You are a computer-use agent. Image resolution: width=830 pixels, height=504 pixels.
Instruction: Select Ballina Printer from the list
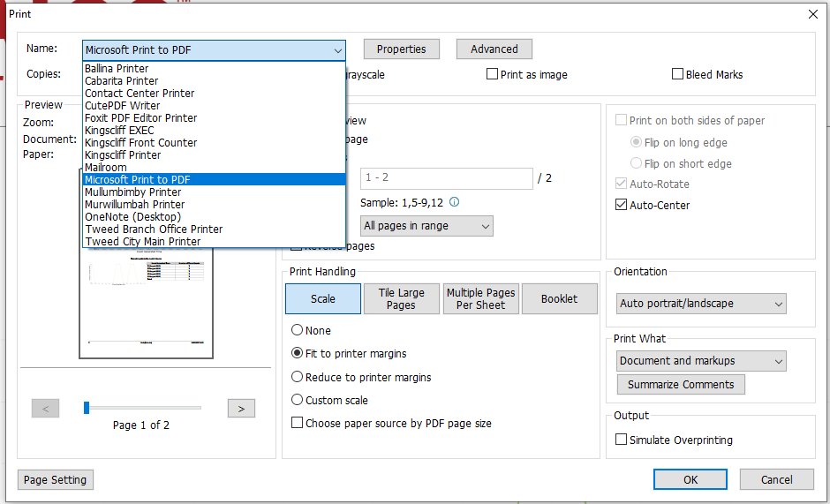pos(215,68)
